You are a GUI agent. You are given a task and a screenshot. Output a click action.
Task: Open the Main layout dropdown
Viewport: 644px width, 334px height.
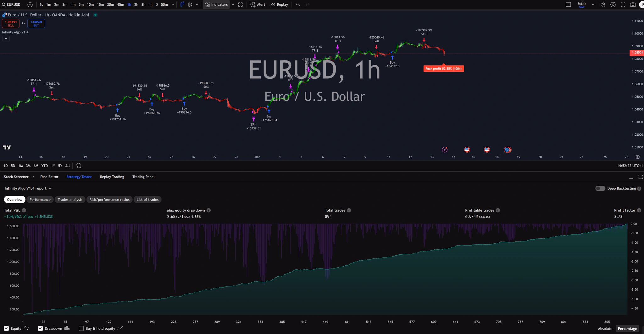click(592, 4)
